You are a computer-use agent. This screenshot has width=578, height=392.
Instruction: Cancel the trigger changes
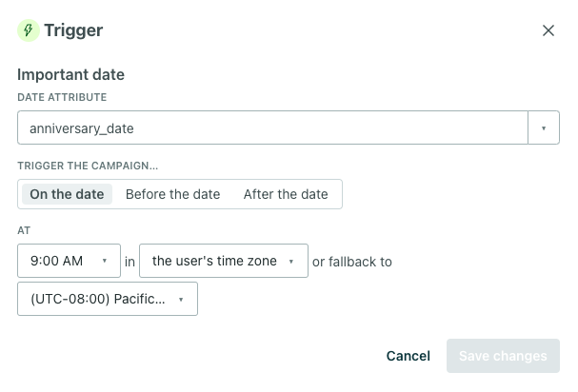[x=409, y=356]
